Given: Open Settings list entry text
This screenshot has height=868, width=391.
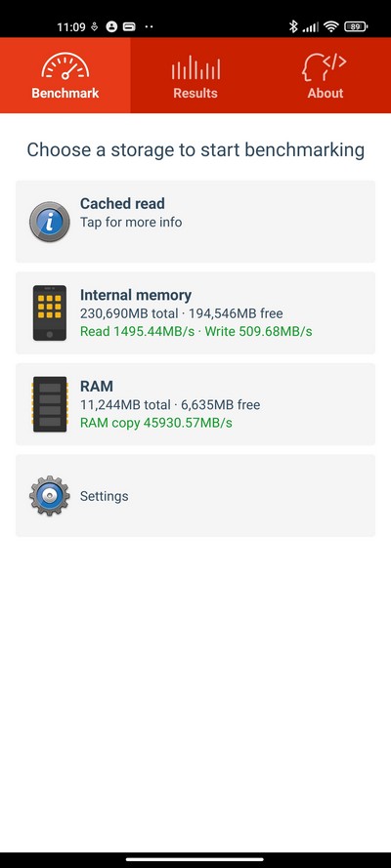Looking at the screenshot, I should (x=105, y=496).
